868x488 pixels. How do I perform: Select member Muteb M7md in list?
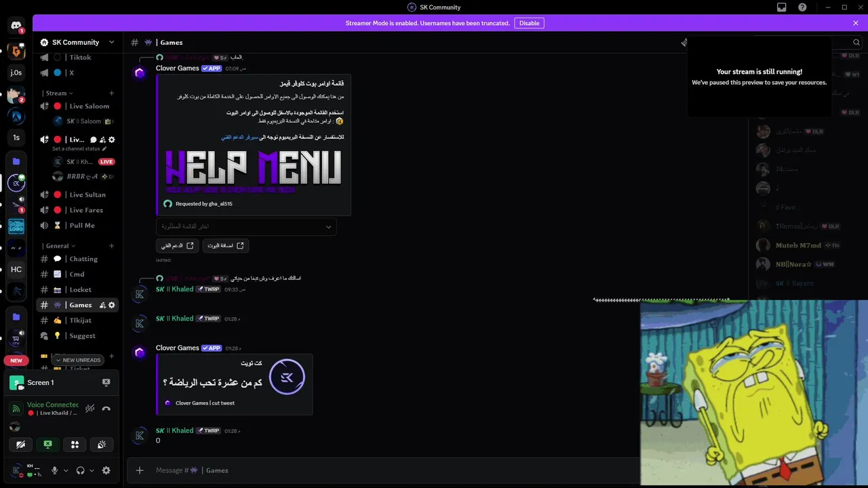pyautogui.click(x=798, y=245)
